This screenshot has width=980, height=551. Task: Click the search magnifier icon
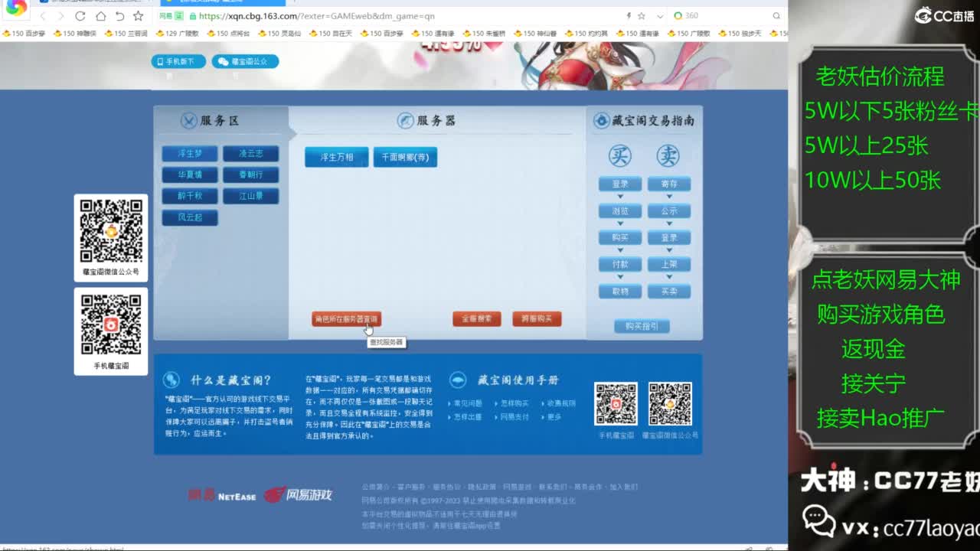click(776, 16)
